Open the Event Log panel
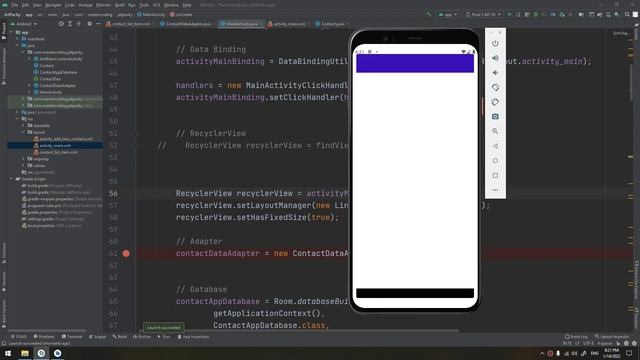The image size is (640, 360). pos(576,337)
